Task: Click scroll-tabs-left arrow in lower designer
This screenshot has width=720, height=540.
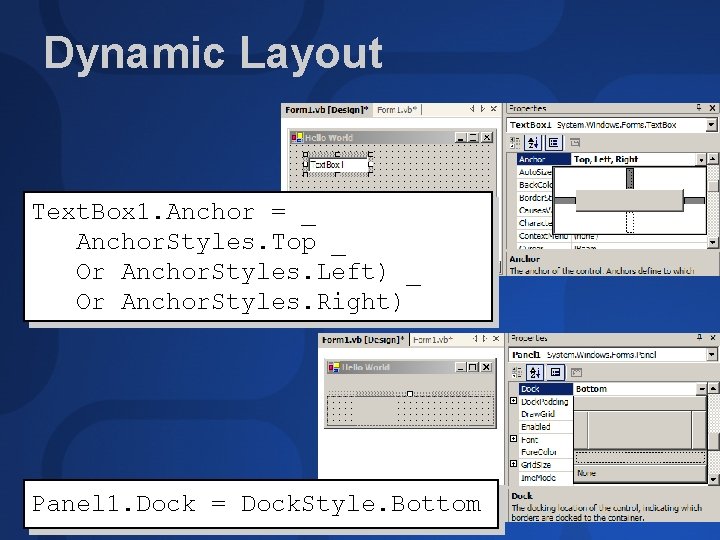Action: [475, 338]
